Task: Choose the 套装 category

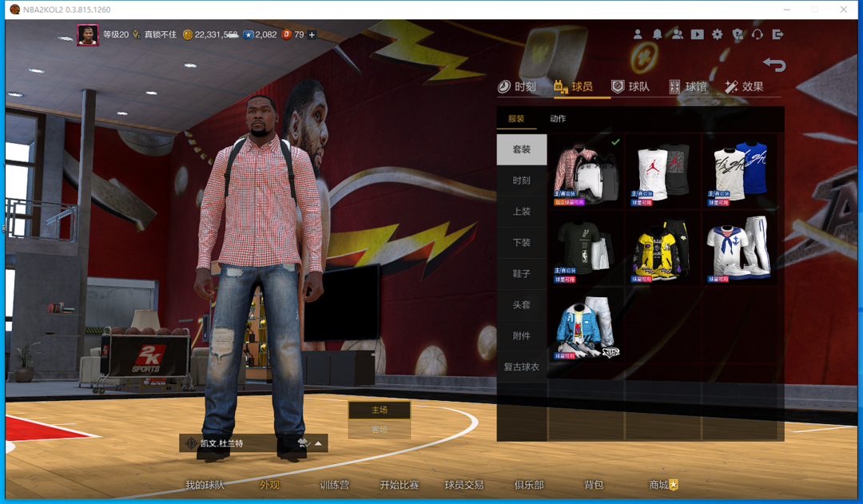Action: pyautogui.click(x=522, y=149)
